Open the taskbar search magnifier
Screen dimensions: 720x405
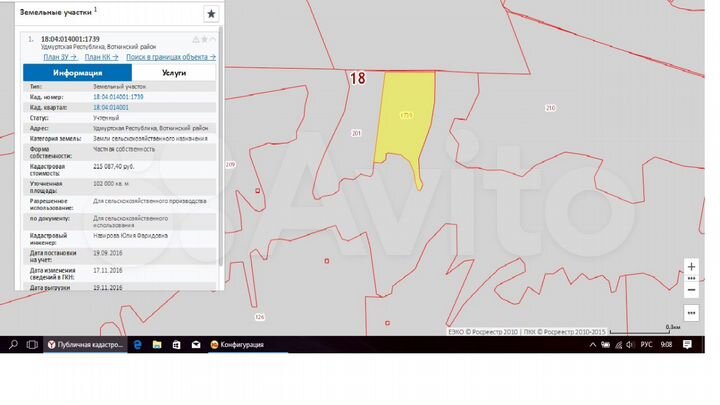point(13,344)
